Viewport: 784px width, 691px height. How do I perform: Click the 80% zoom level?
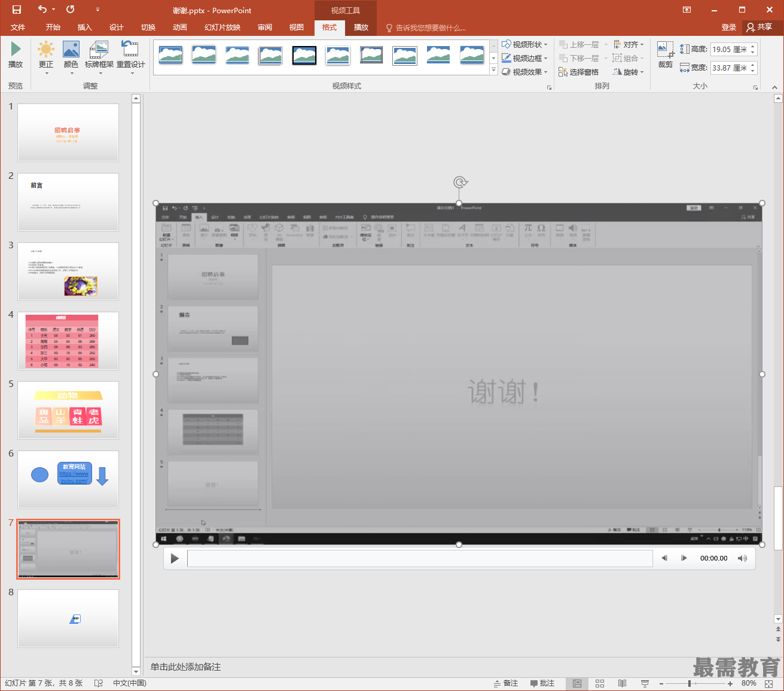point(749,683)
